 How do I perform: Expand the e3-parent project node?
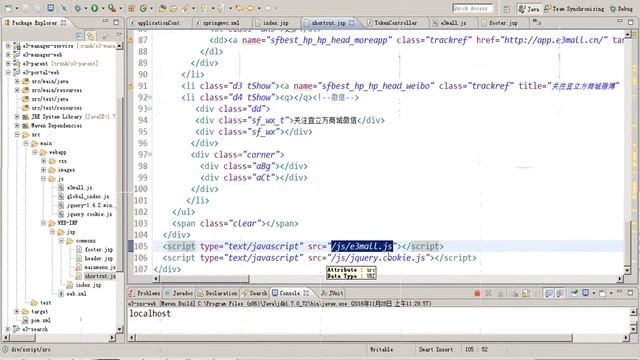point(8,63)
